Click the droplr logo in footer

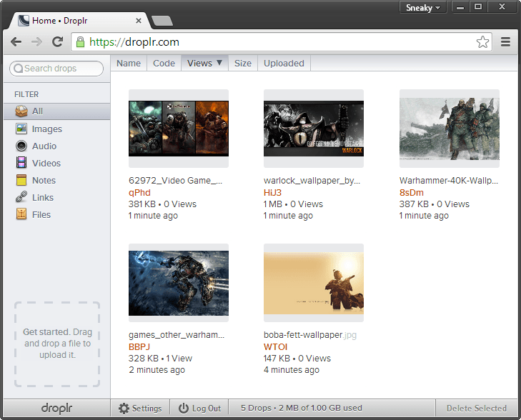(57, 409)
